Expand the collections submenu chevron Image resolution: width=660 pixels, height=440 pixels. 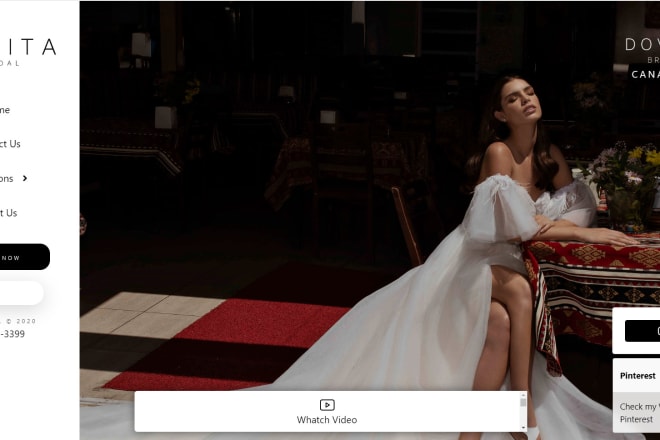pyautogui.click(x=25, y=178)
